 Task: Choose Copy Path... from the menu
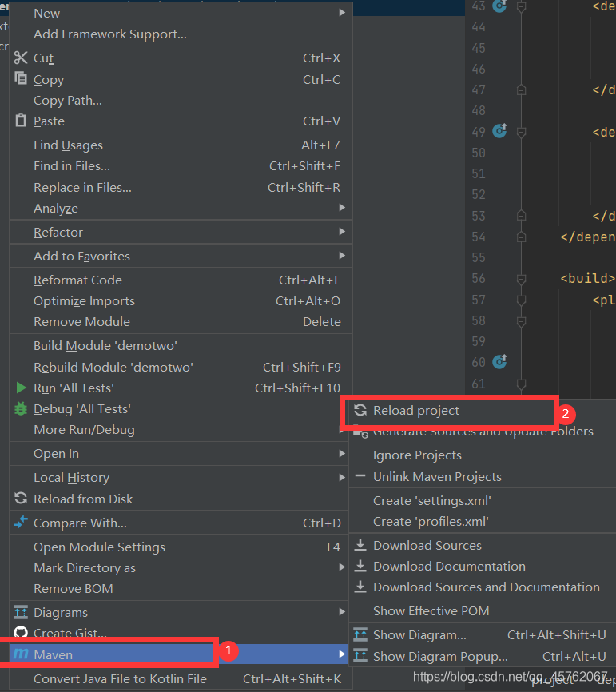tap(181, 100)
